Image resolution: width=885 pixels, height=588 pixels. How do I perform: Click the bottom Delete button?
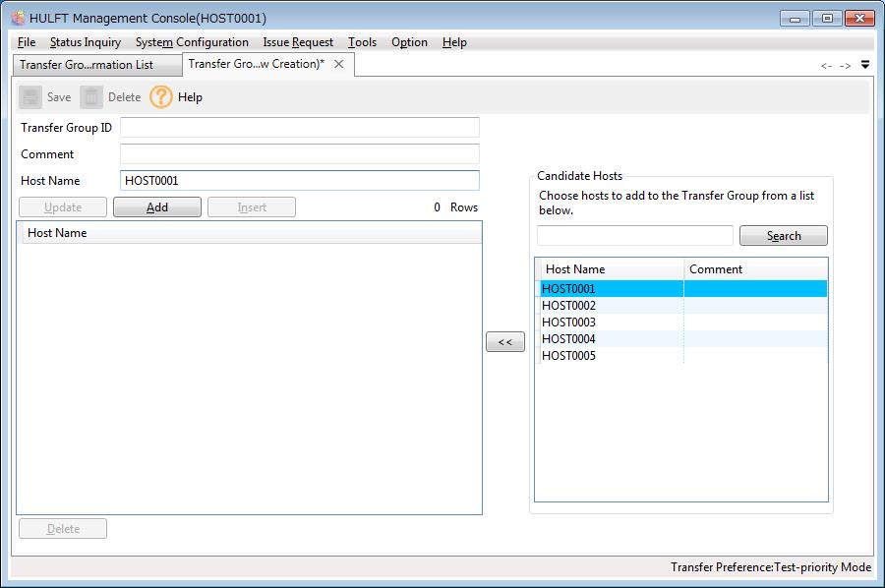click(63, 529)
